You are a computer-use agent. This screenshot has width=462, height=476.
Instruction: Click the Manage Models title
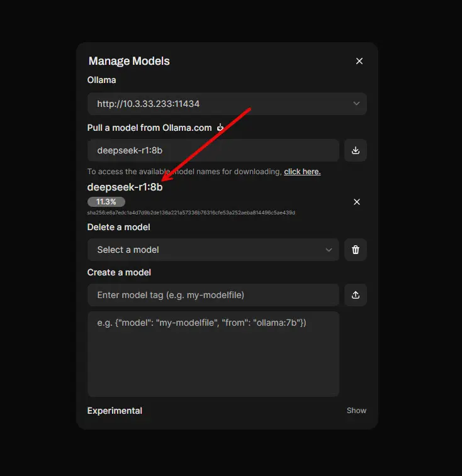point(129,61)
